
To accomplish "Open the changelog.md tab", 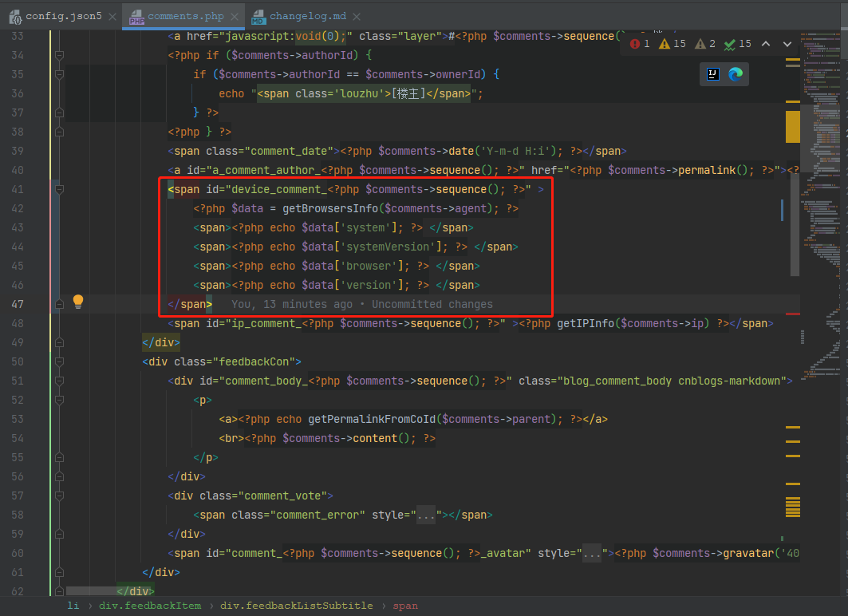I will pos(308,16).
